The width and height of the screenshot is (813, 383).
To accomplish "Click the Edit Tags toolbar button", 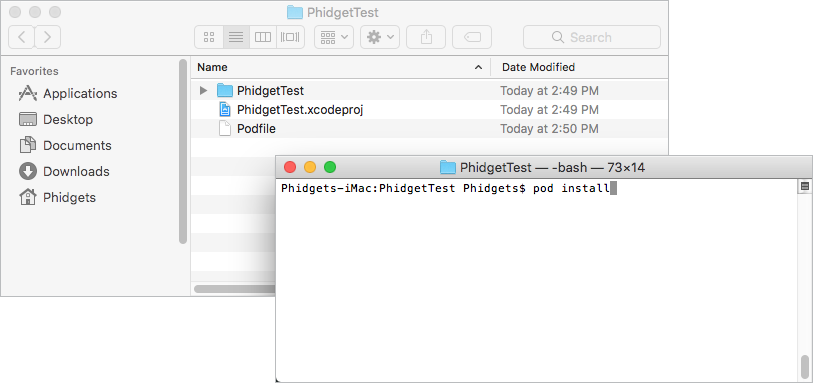I will pos(472,37).
